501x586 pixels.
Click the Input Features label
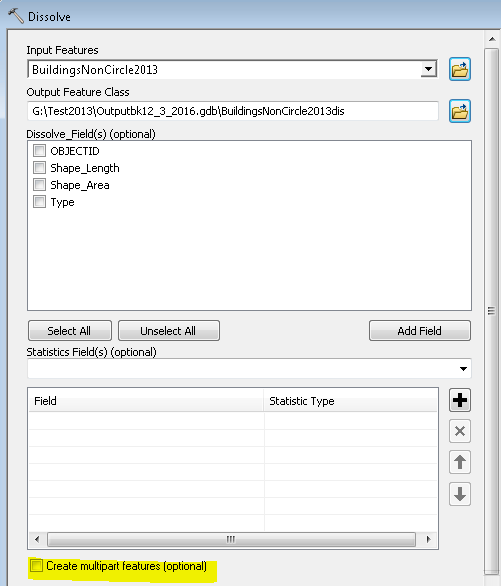click(62, 50)
